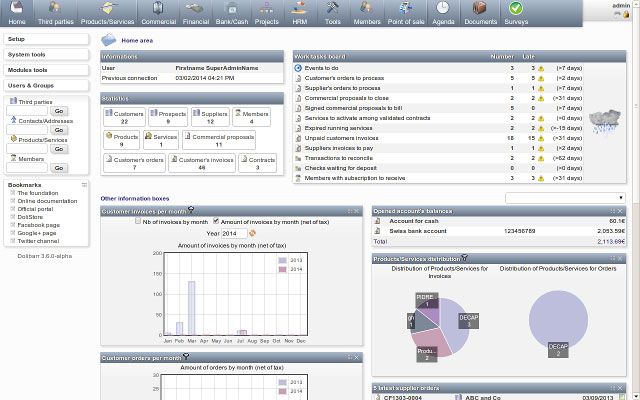Open Point of sale module icon
Viewport: 640px width, 400px height.
pos(406,8)
